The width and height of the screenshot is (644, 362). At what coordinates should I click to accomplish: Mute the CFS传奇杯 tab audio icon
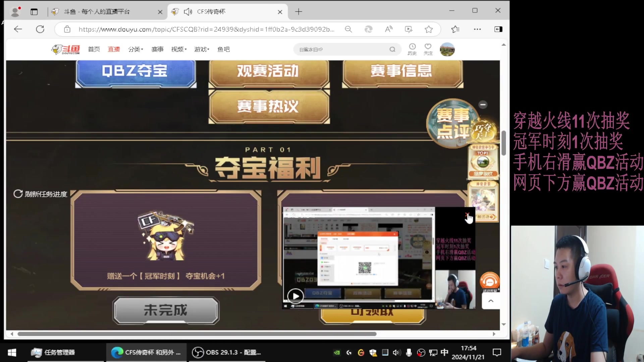coord(188,12)
